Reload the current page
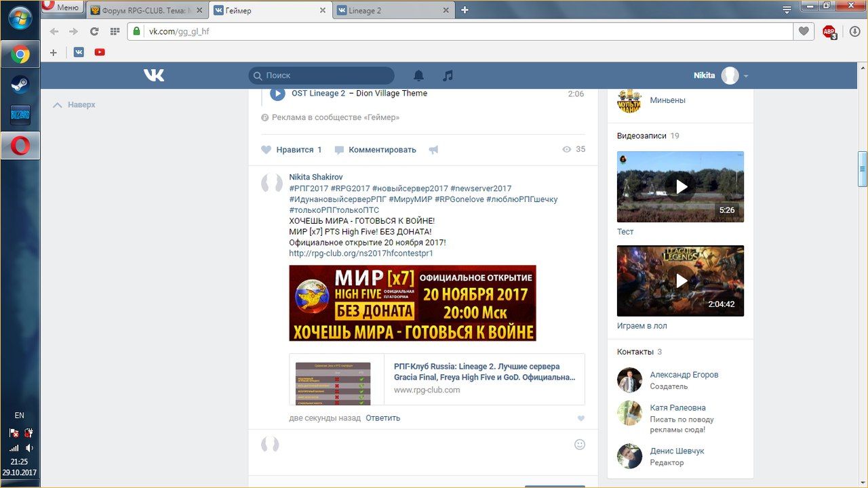 click(94, 31)
